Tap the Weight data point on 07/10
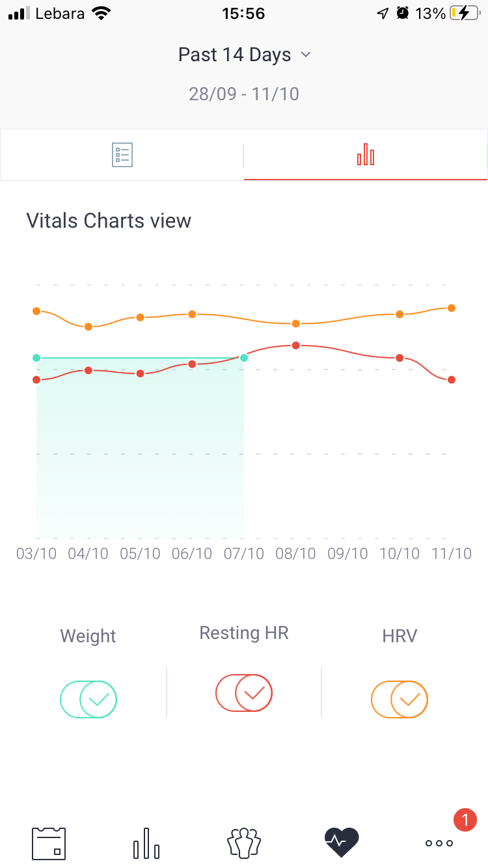 click(x=244, y=357)
